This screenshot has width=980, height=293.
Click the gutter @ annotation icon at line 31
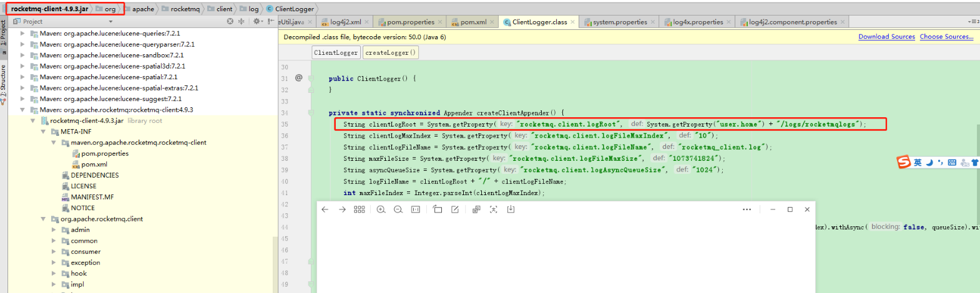pos(298,78)
